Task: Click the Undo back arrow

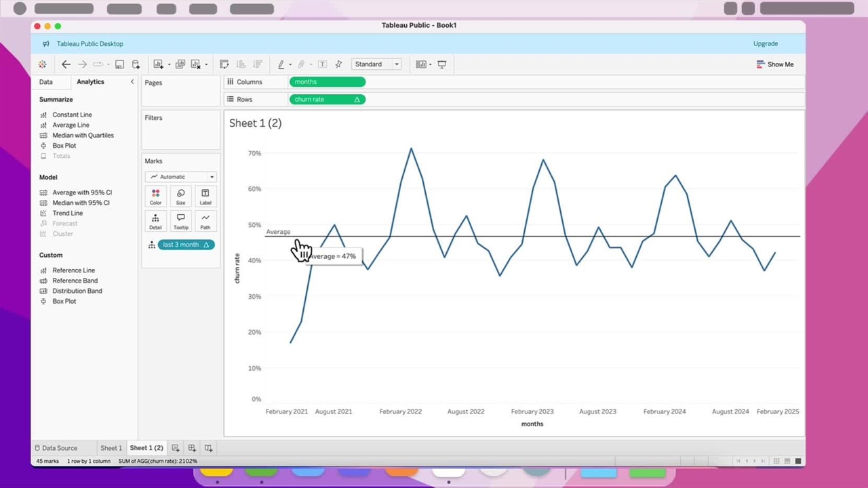Action: [66, 64]
